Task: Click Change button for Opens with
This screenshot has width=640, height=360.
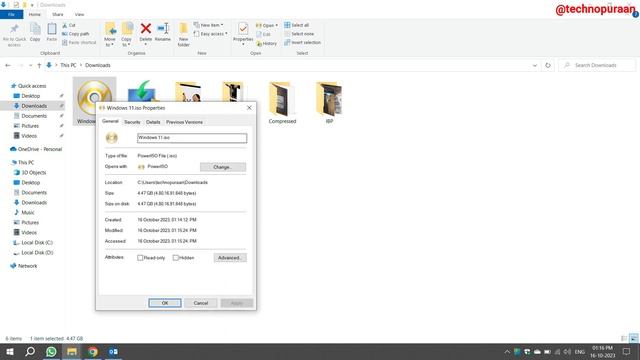Action: 223,167
